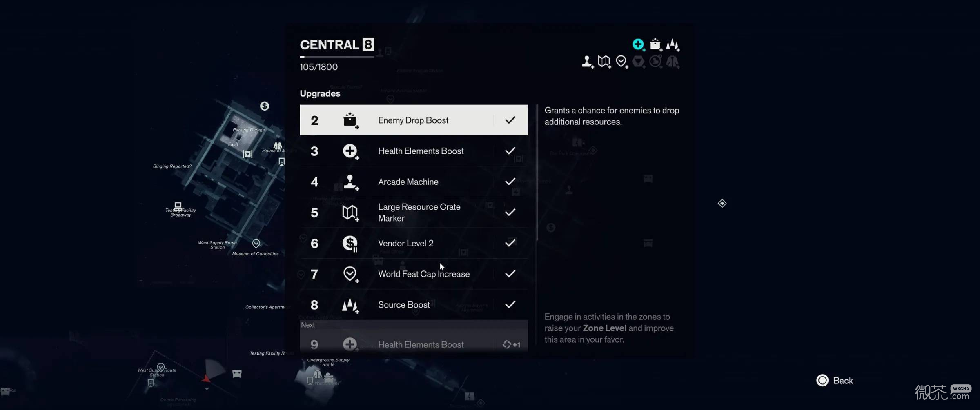Select the level 3 Health Elements Boost upgrade
980x410 pixels.
[414, 151]
